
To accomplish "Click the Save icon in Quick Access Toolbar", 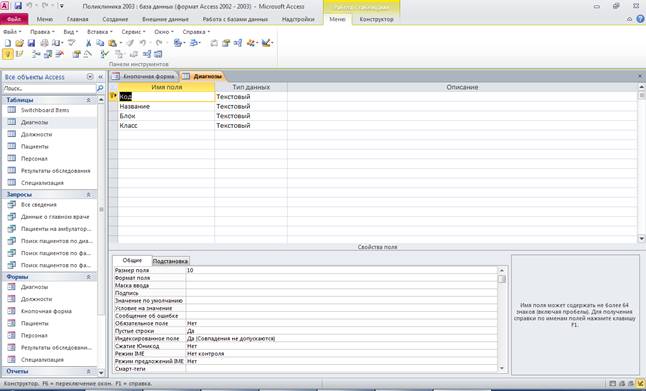I will point(18,6).
